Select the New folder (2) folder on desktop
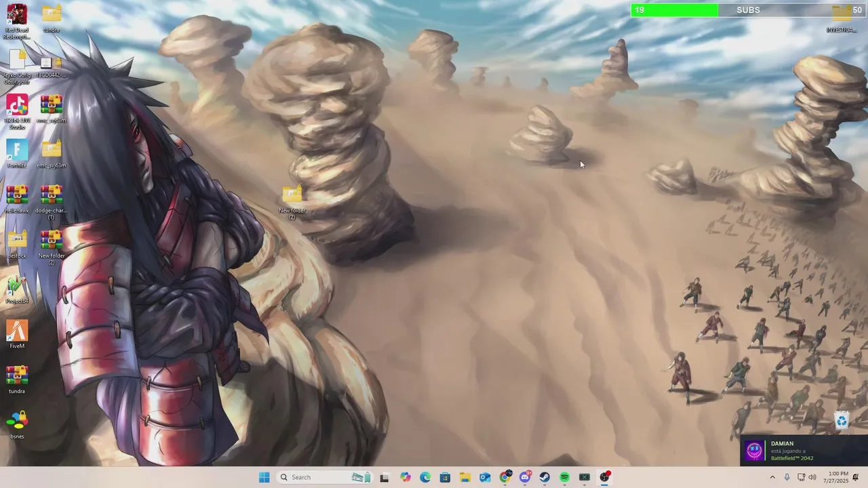Image resolution: width=868 pixels, height=488 pixels. pyautogui.click(x=292, y=202)
